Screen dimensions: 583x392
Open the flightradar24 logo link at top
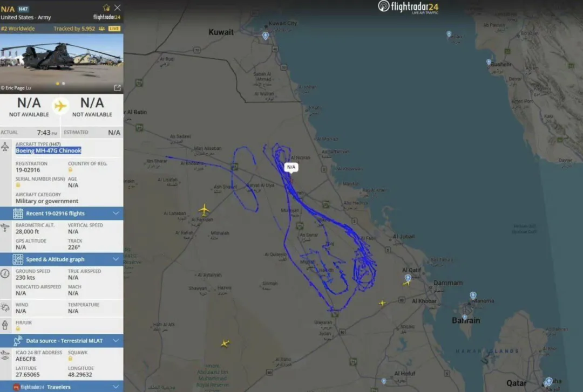click(x=408, y=7)
